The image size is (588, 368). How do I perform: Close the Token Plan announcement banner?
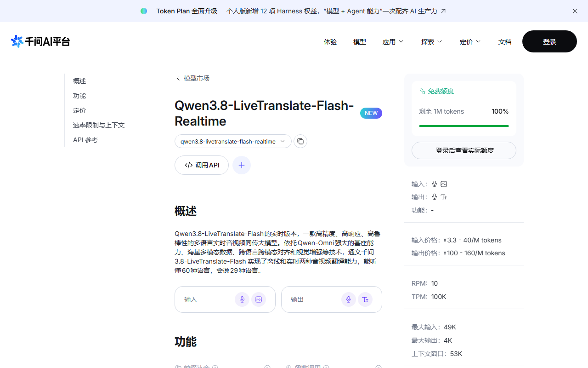click(x=575, y=11)
